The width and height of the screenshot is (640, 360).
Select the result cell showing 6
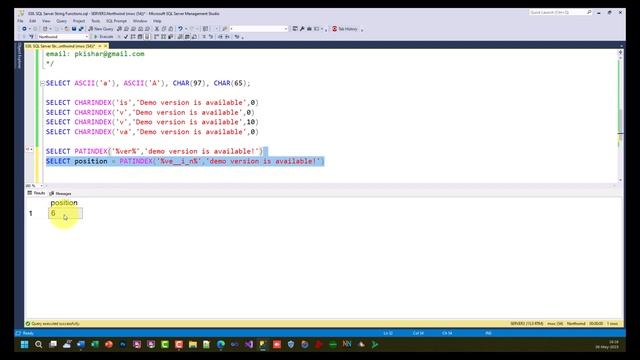(65, 213)
